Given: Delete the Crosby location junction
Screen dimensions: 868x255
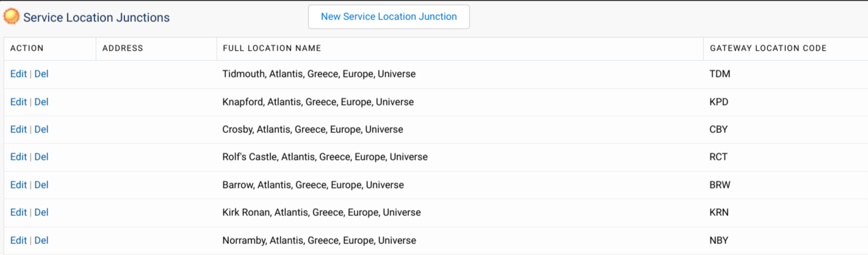Looking at the screenshot, I should coord(42,129).
